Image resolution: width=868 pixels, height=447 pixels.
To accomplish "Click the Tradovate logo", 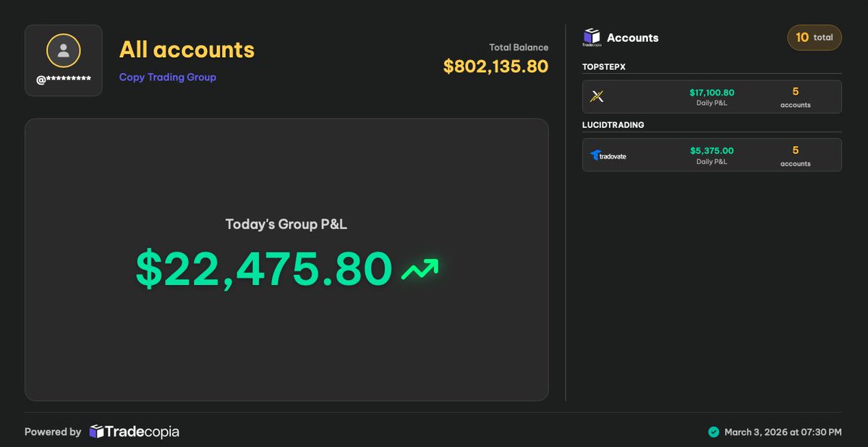I will pos(608,155).
